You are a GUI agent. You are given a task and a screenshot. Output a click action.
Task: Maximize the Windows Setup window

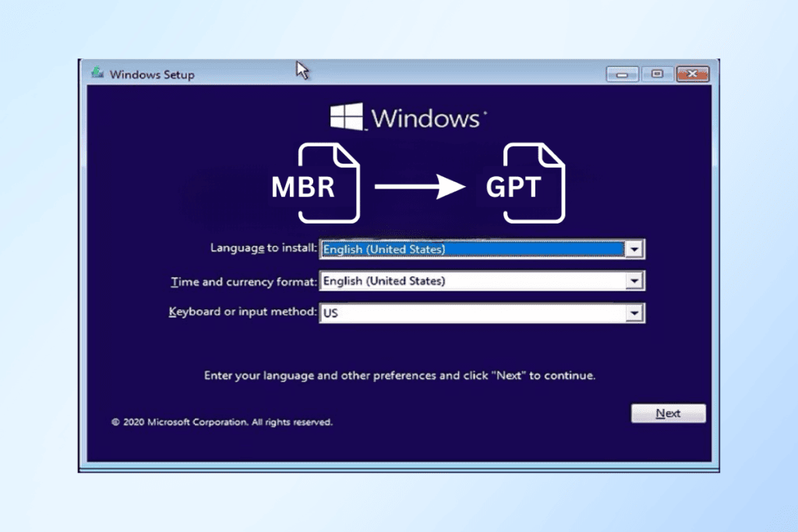(657, 74)
